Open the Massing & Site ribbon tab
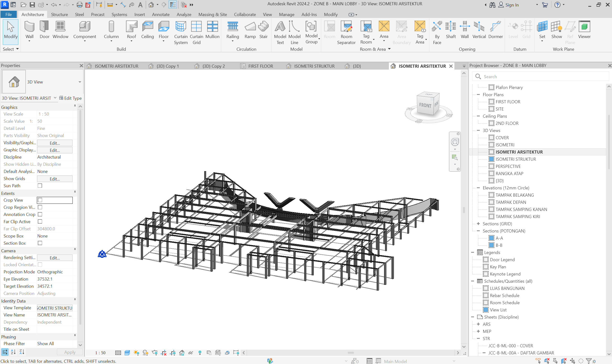Screen dimensions: 612x364 [x=212, y=15]
